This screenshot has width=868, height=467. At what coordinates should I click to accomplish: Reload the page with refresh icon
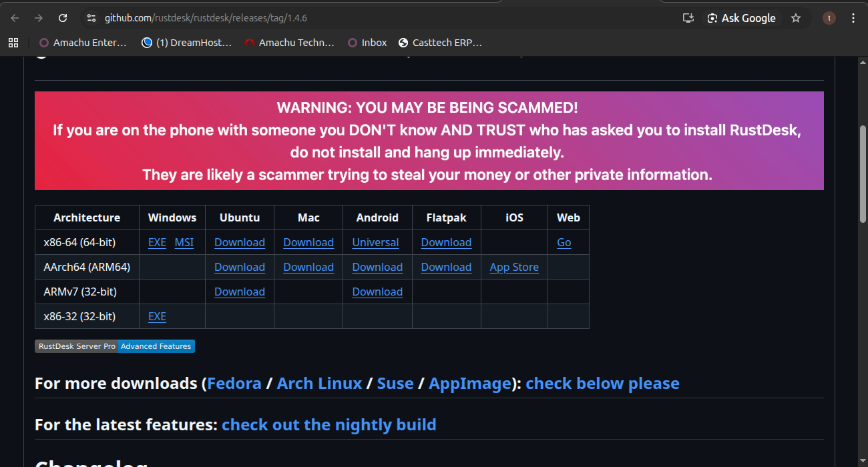tap(63, 18)
